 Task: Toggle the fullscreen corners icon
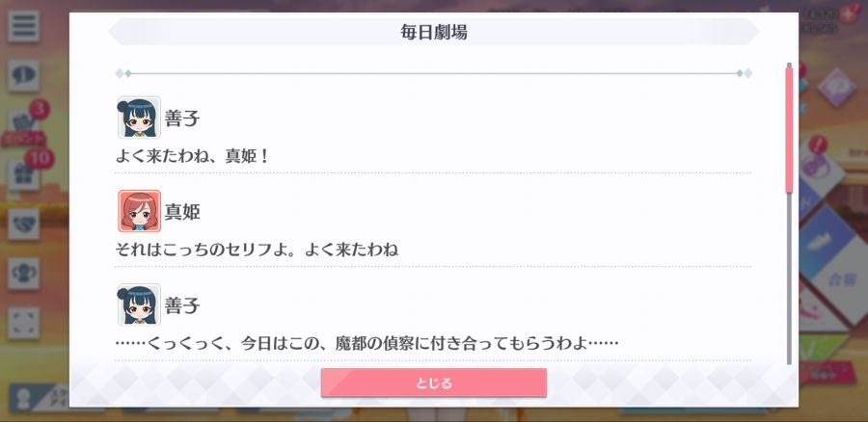click(x=23, y=323)
